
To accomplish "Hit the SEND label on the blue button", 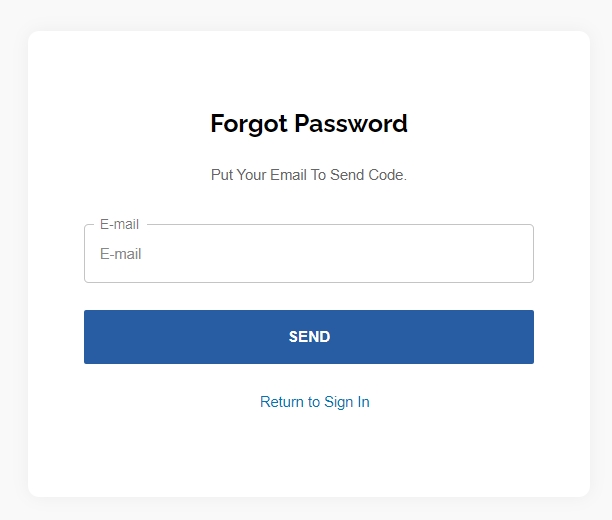I will [309, 337].
